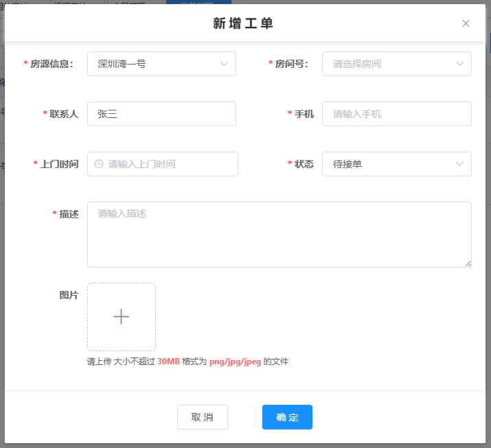The width and height of the screenshot is (491, 448).
Task: Click the clock icon in the 上门时间 field
Action: [x=99, y=164]
